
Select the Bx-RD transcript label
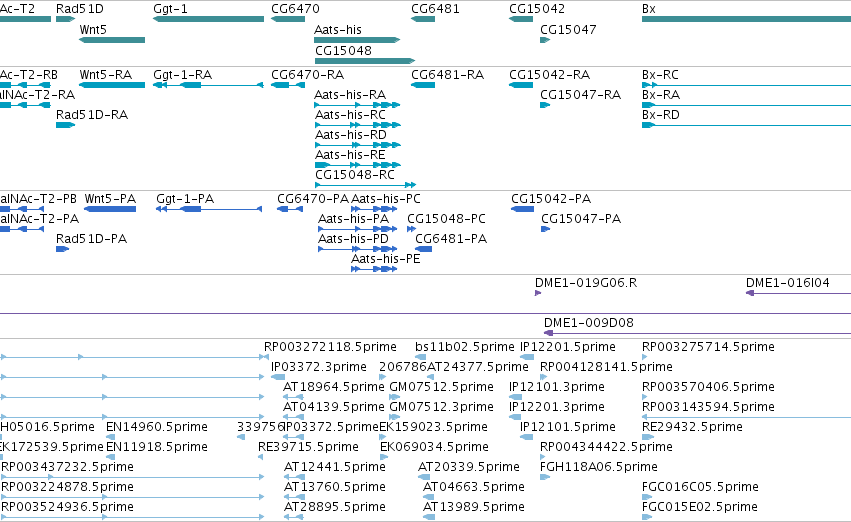coord(661,114)
